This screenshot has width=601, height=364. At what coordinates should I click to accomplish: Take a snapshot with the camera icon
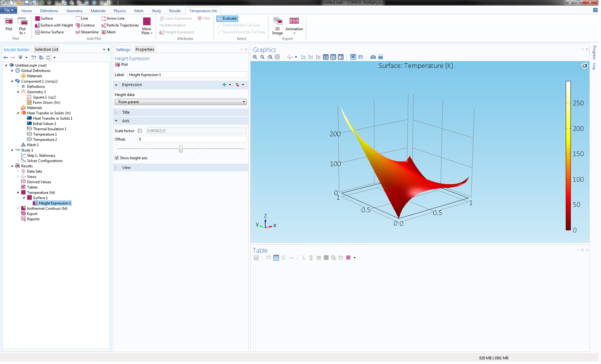click(373, 57)
